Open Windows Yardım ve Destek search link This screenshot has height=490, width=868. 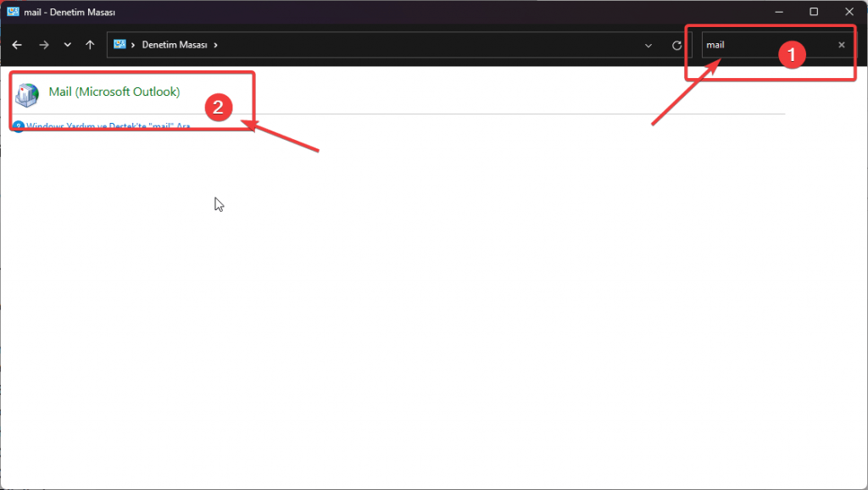108,126
